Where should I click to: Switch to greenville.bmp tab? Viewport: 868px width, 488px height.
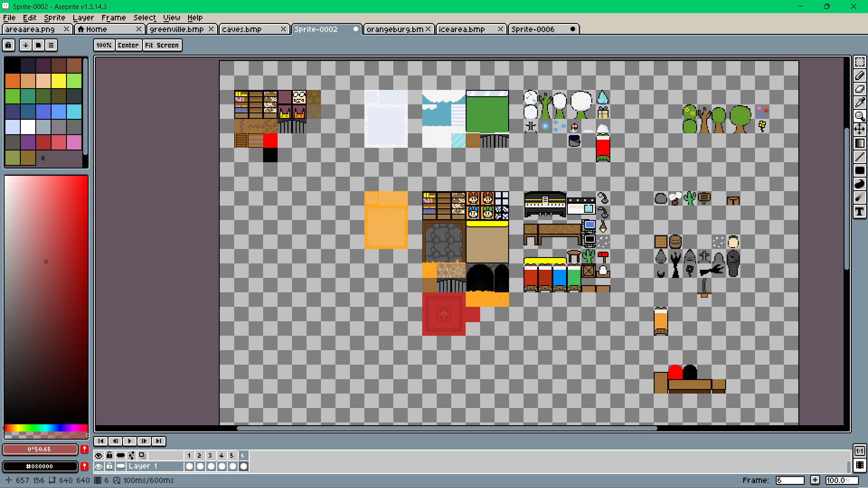point(176,29)
